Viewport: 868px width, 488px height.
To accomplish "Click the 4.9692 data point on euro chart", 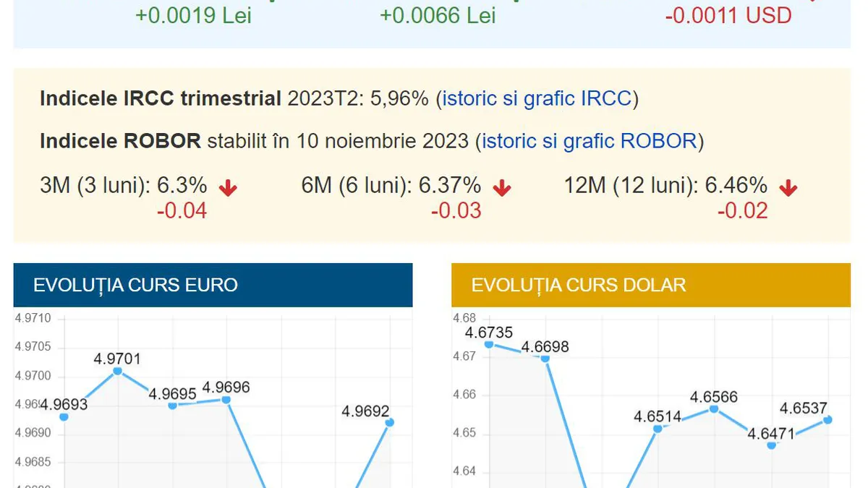I will point(388,422).
